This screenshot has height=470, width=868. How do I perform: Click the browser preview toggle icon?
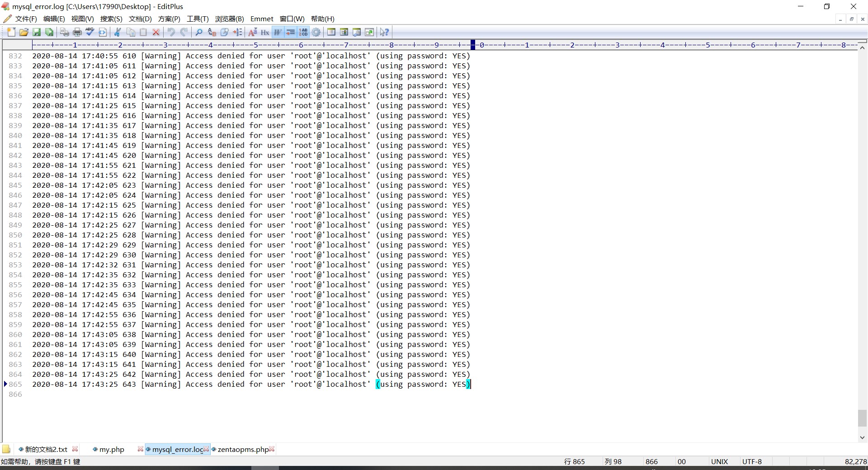tap(103, 32)
